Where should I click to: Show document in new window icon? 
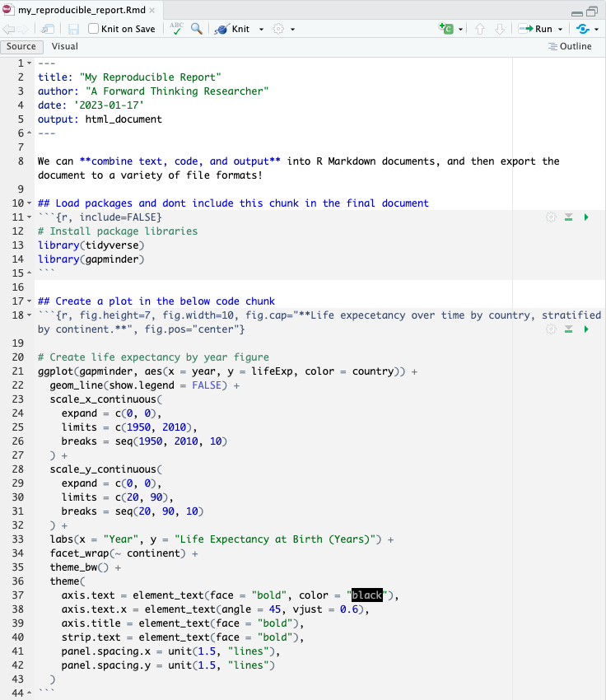[50, 29]
